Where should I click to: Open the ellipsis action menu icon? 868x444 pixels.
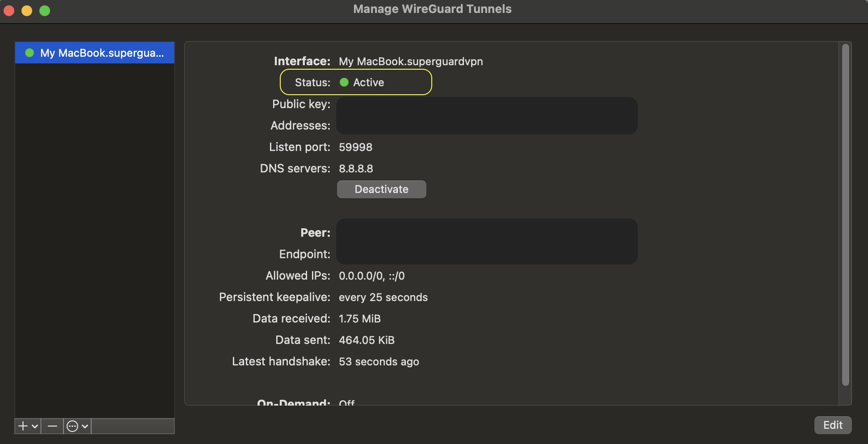72,427
